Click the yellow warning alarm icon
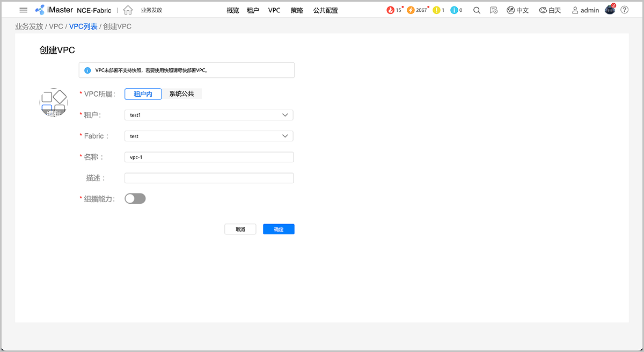Screen dimensions: 644x352 click(x=437, y=10)
